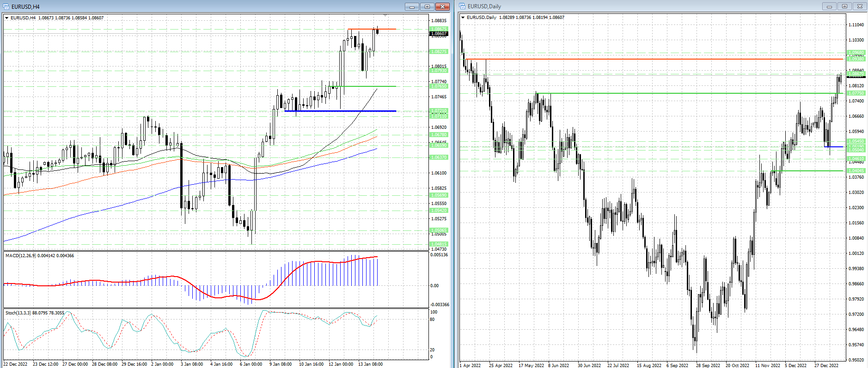Screen dimensions: 868x368
Task: Minimize the EURUSD,H4 chart window
Action: pos(412,6)
